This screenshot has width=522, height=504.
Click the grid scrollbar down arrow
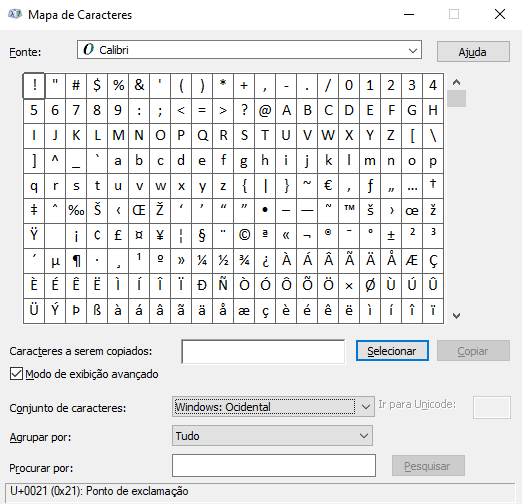pos(457,315)
